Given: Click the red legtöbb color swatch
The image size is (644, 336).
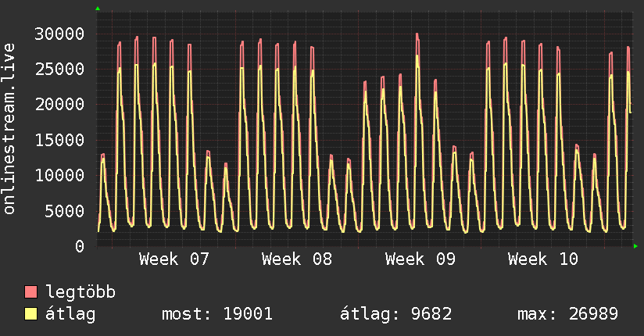Looking at the screenshot, I should (x=31, y=292).
